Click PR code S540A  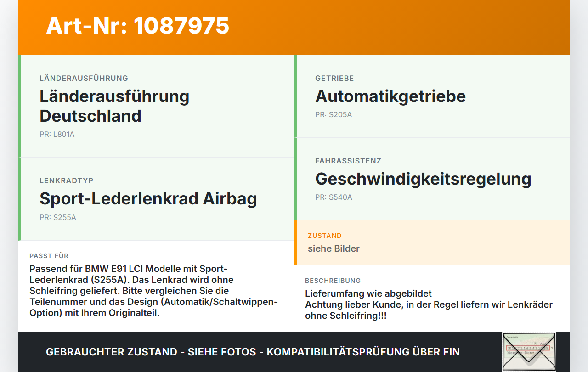(x=334, y=197)
